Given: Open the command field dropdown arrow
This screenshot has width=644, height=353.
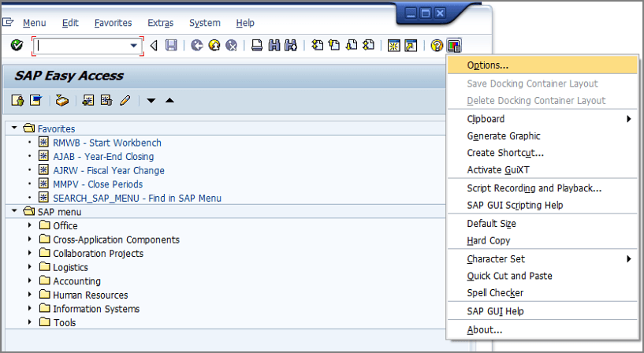Looking at the screenshot, I should (133, 46).
